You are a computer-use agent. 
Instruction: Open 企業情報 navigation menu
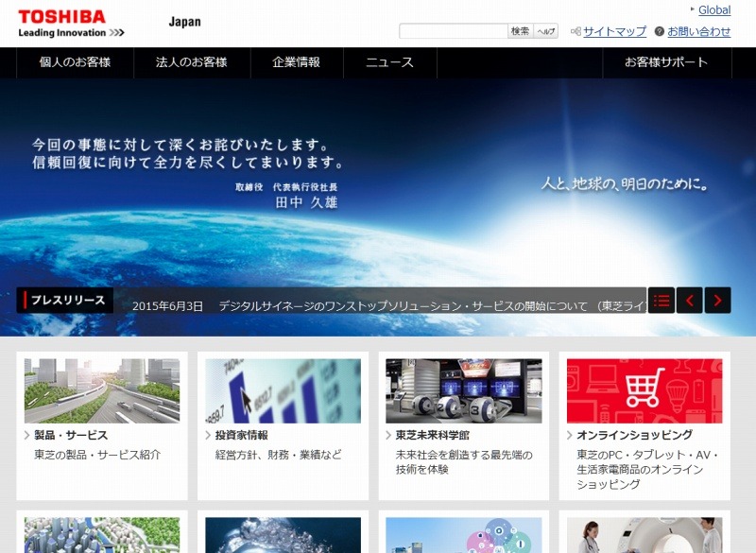[297, 62]
